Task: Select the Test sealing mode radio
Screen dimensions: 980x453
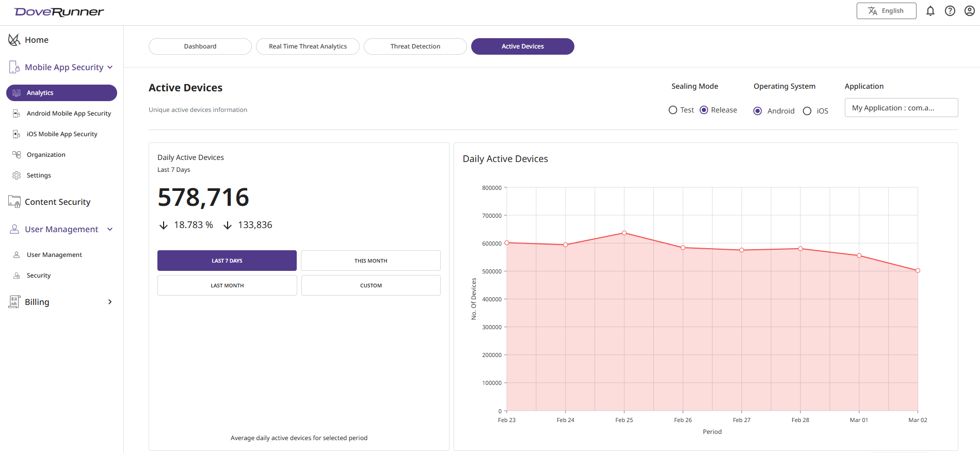Action: (x=672, y=110)
